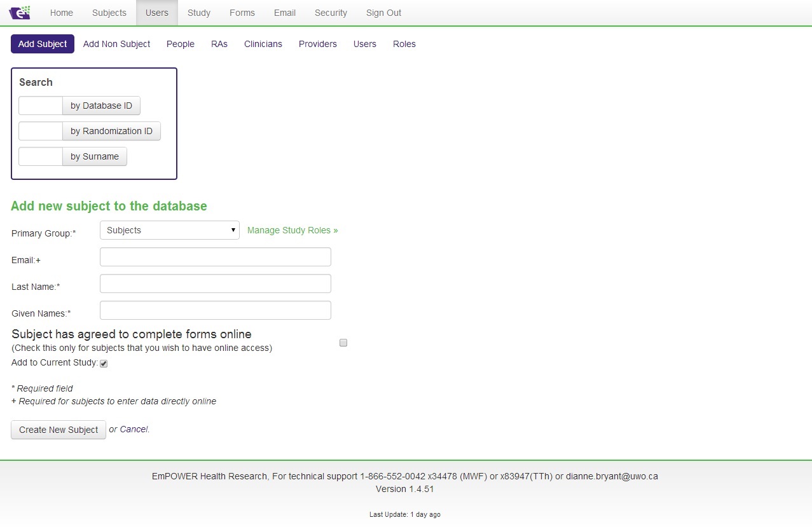Open the Clinicians tab
812x527 pixels.
(x=263, y=44)
